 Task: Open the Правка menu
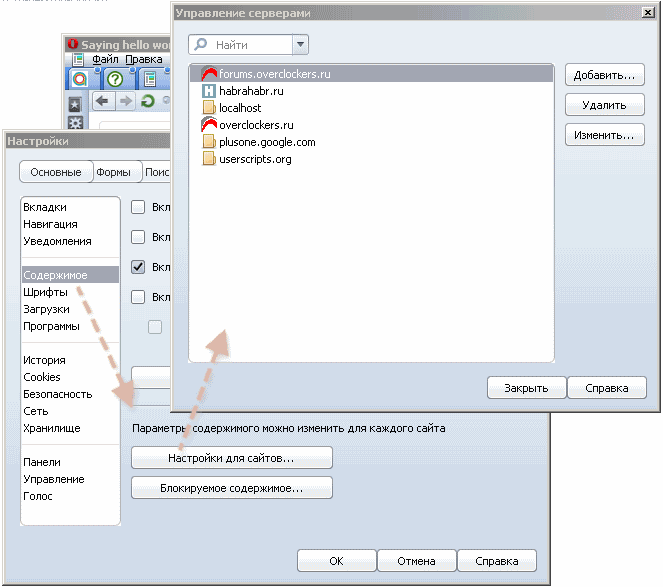click(144, 59)
